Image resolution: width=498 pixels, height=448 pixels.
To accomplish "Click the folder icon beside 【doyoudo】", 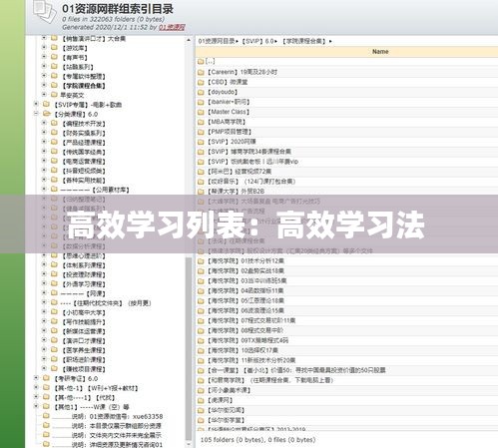I will [x=201, y=92].
